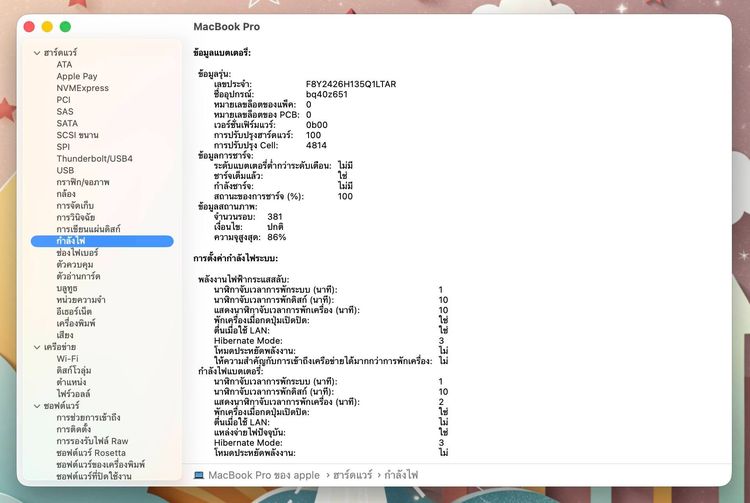Select การวินิจฉัย in the sidebar
Image resolution: width=750 pixels, height=503 pixels.
[76, 218]
